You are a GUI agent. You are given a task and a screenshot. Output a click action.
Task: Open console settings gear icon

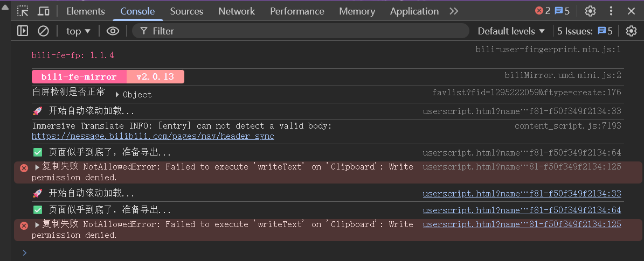pos(631,31)
